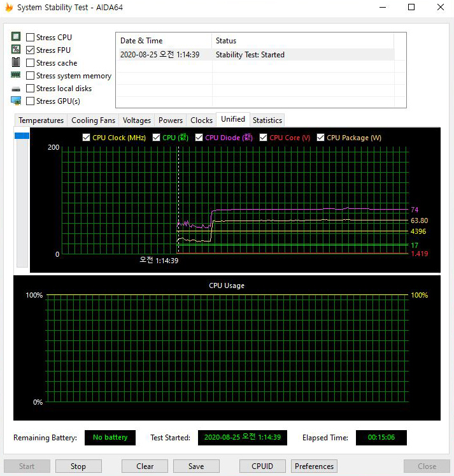Switch to the Temperatures tab
Screen dimensions: 454x476
click(x=41, y=120)
